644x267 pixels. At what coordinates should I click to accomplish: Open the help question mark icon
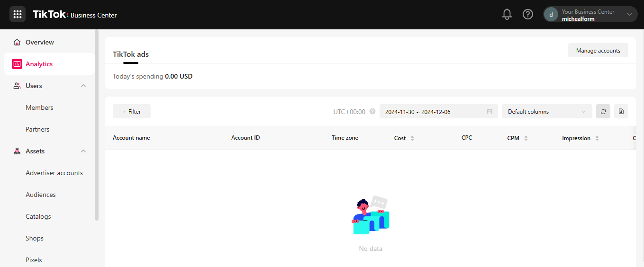coord(528,14)
